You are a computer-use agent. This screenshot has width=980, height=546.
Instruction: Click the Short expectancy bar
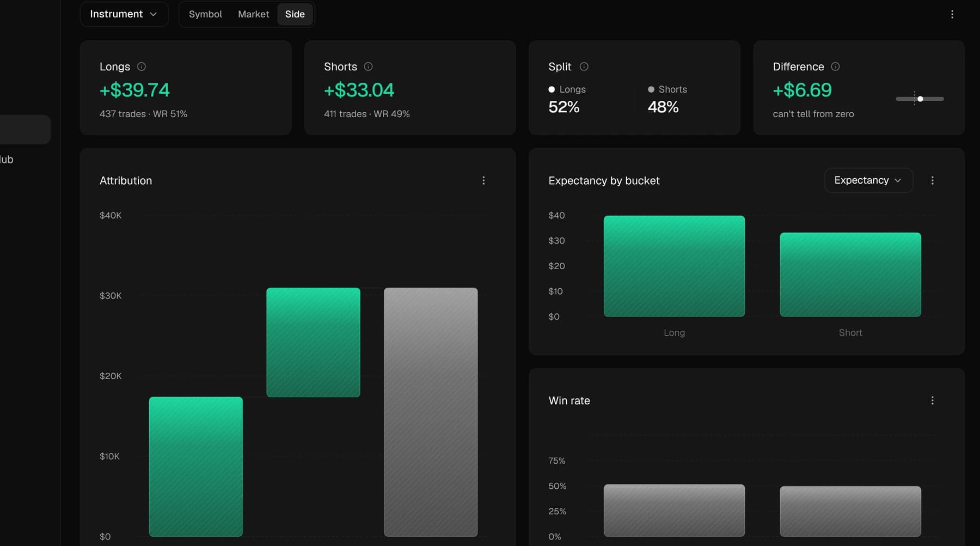pyautogui.click(x=850, y=275)
